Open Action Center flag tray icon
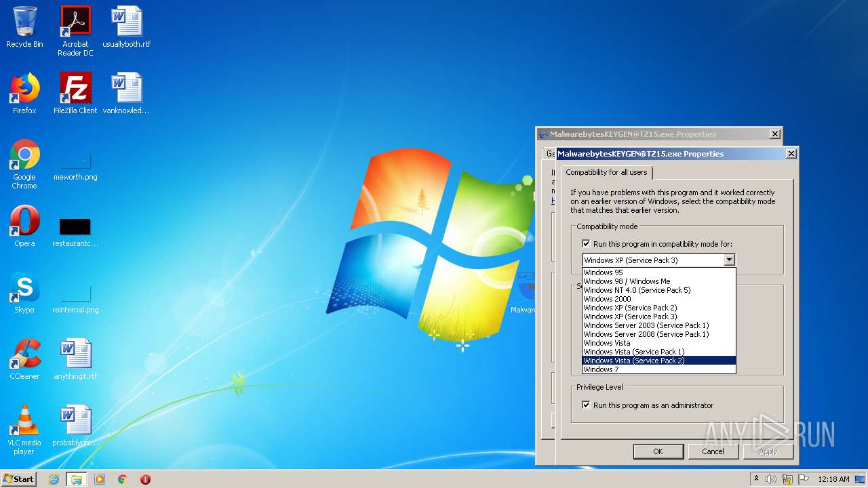The height and width of the screenshot is (488, 868). click(x=804, y=479)
